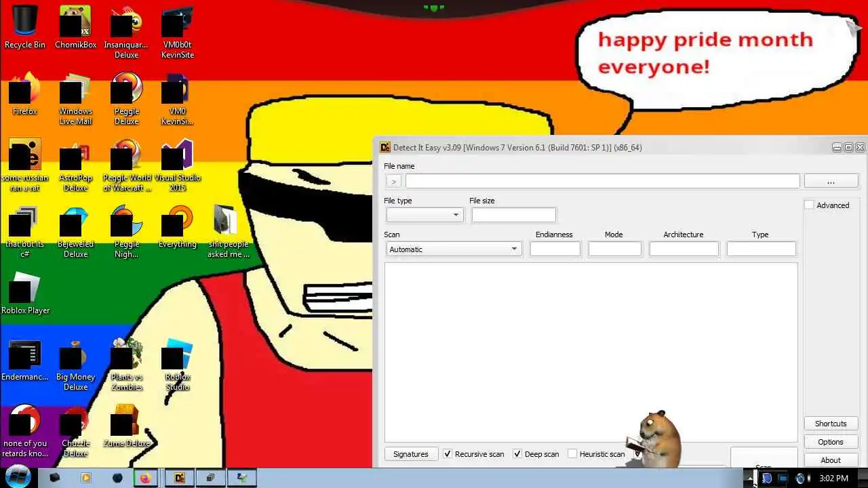Select the Firefox desktop shortcut
This screenshot has width=868, height=488.
click(x=25, y=94)
